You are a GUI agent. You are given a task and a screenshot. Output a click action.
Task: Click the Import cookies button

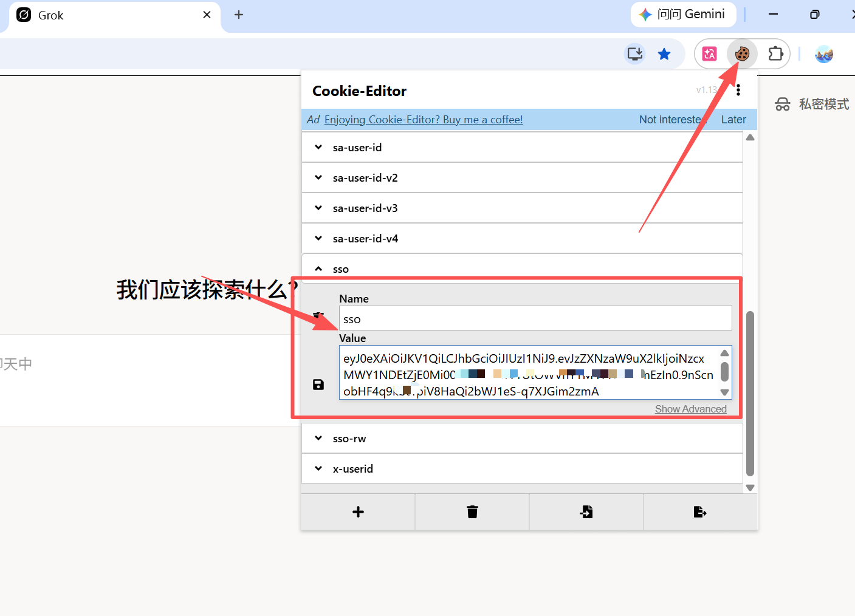coord(586,512)
